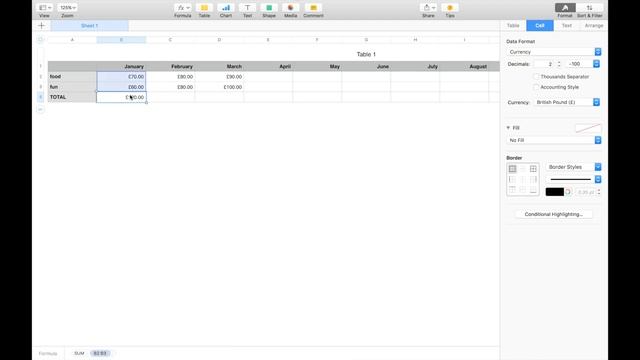Select the £90.00 cell in March

point(219,77)
